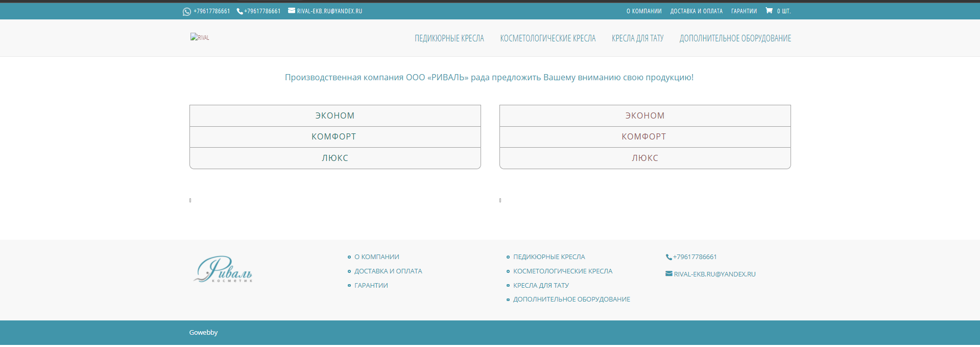The width and height of the screenshot is (980, 347).
Task: Click the О КОМПАНИИ footer link
Action: [x=377, y=257]
